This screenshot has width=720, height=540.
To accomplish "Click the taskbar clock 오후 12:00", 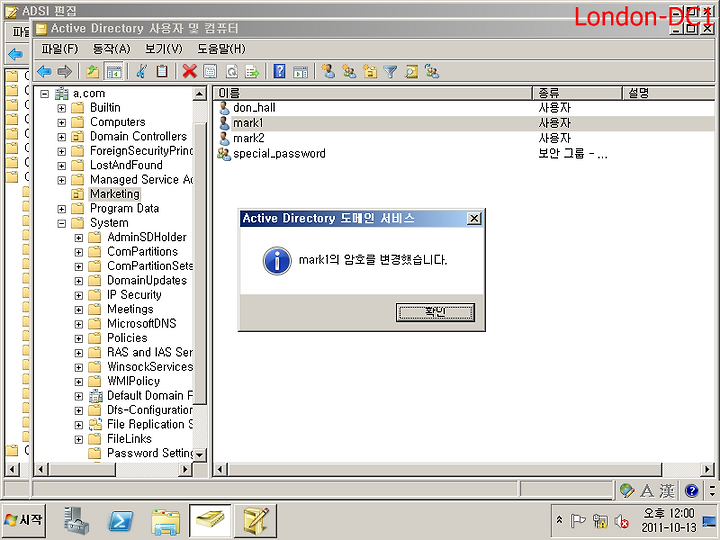I will pyautogui.click(x=669, y=513).
